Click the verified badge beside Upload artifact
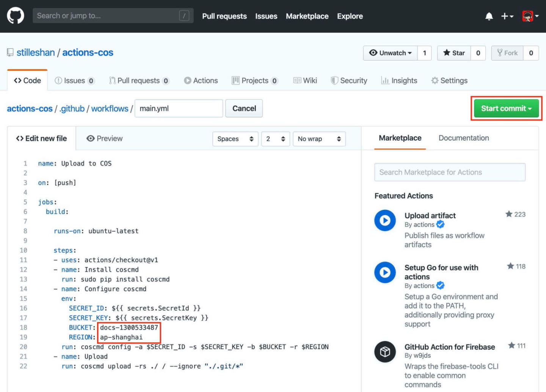The width and height of the screenshot is (546, 392). pyautogui.click(x=440, y=224)
